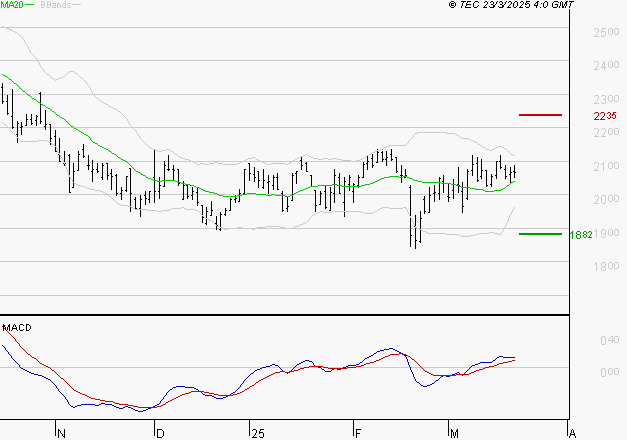This screenshot has width=627, height=440.
Task: Click the 2500 price axis label
Action: [x=606, y=33]
